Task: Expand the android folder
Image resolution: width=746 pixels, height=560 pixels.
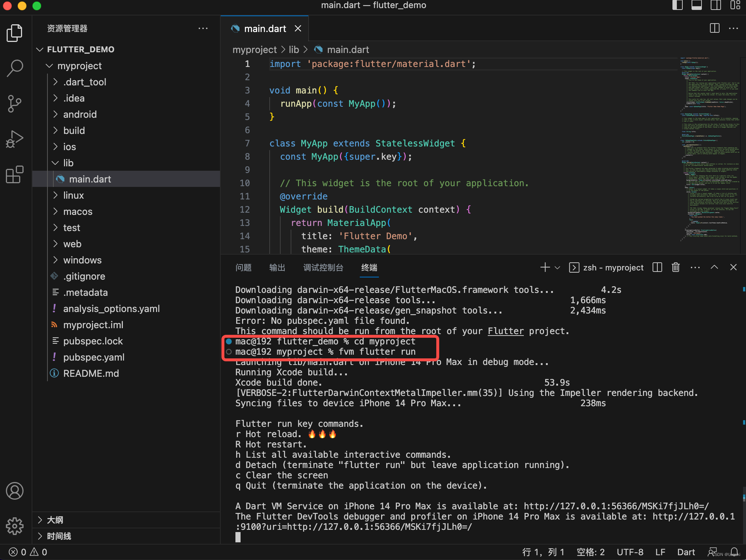Action: (x=80, y=114)
